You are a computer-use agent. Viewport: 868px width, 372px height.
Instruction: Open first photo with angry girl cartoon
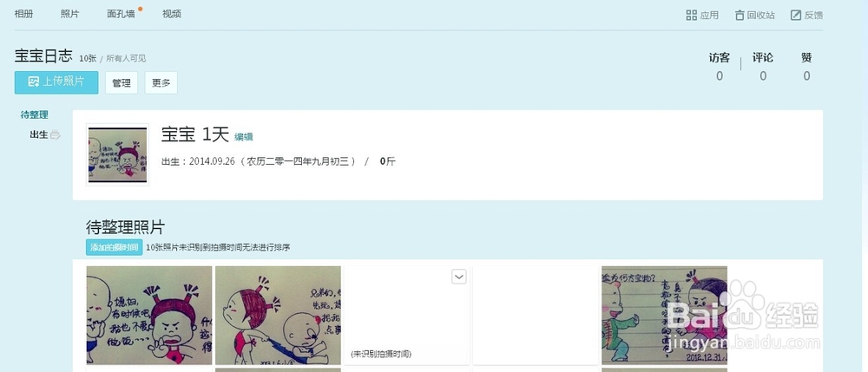click(149, 315)
